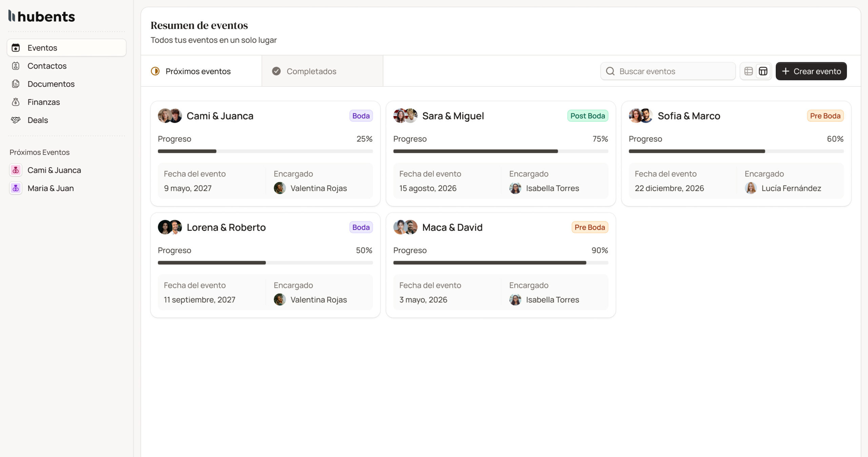Click the Deals handshake icon
This screenshot has height=457, width=868.
click(16, 120)
